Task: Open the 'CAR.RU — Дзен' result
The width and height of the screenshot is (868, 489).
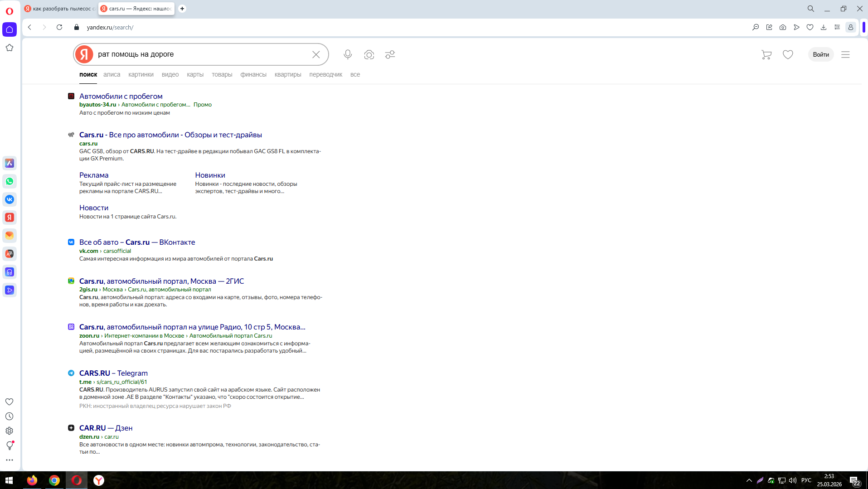Action: [x=106, y=428]
